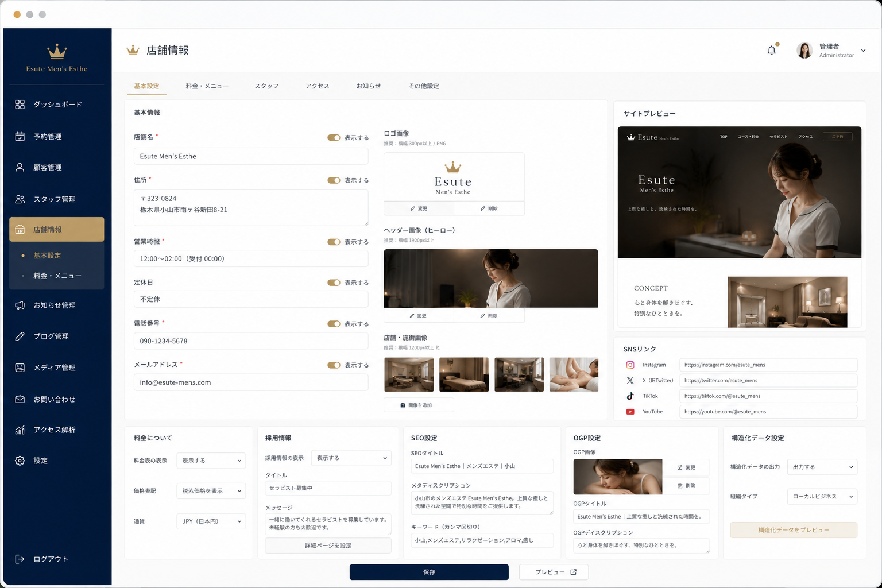This screenshot has width=882, height=588.
Task: Open notifications bell icon
Action: pyautogui.click(x=772, y=50)
